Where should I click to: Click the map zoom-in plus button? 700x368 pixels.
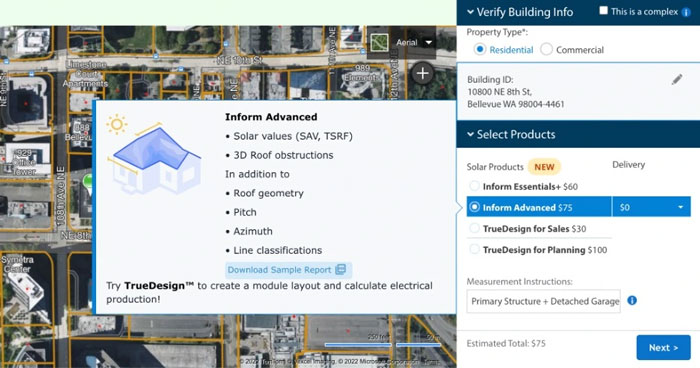[x=422, y=73]
